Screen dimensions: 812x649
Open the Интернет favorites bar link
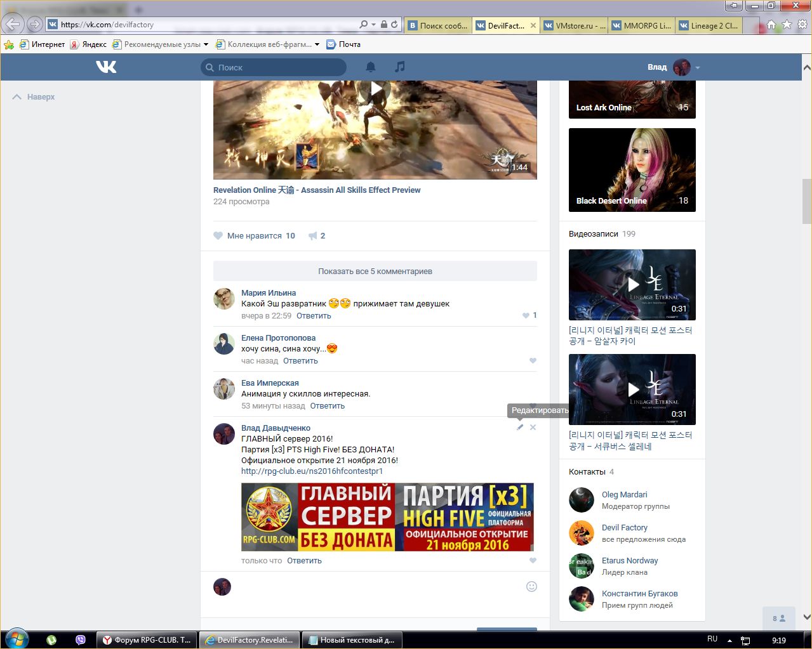coord(43,44)
